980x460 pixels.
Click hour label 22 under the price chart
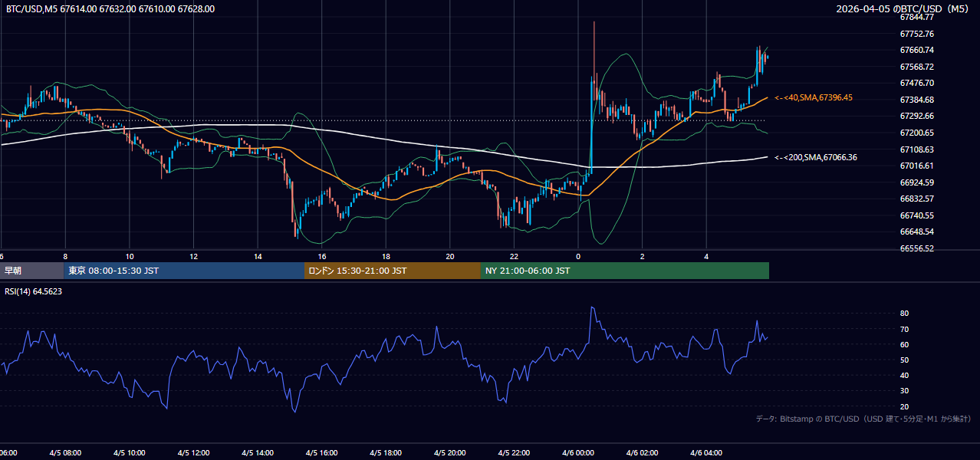tap(514, 257)
